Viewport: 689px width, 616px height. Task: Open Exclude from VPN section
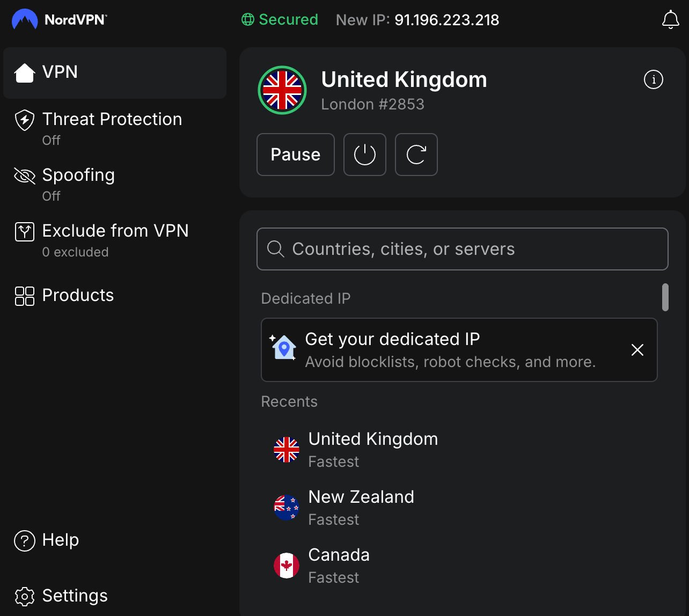click(x=115, y=240)
